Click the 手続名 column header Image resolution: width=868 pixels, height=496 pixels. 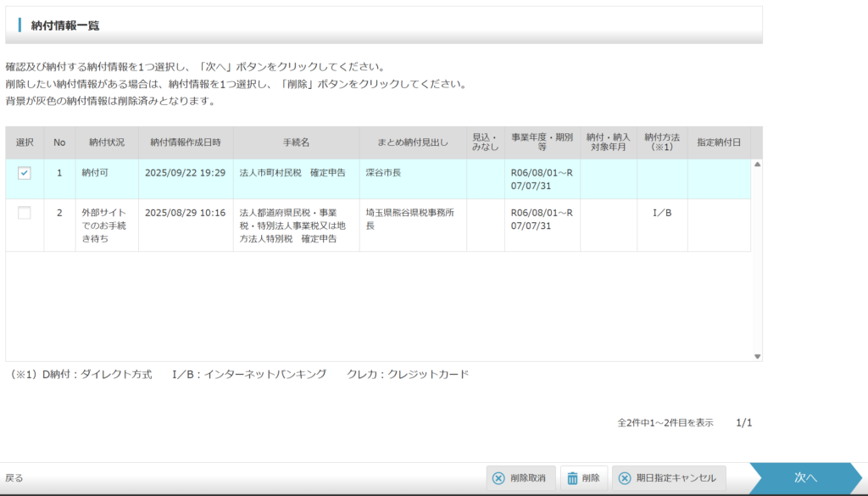click(x=296, y=142)
